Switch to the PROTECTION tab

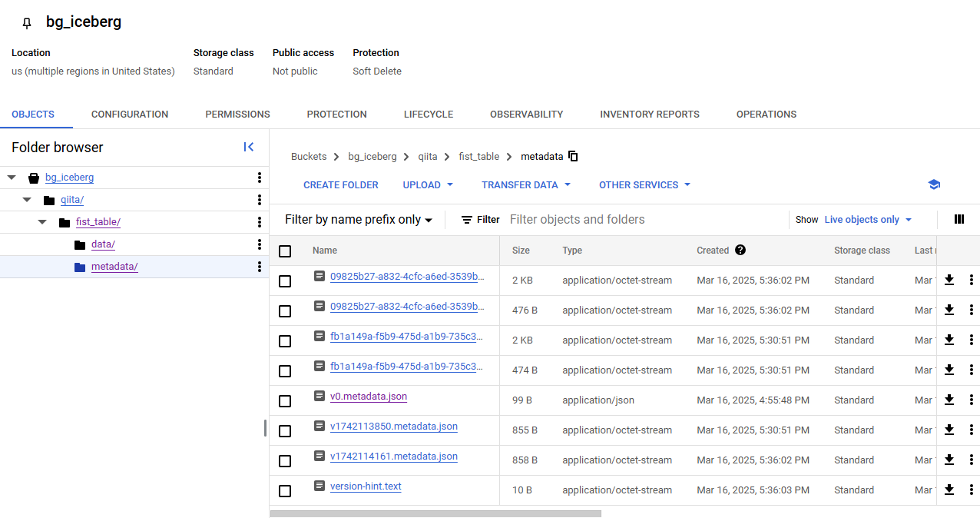coord(337,115)
